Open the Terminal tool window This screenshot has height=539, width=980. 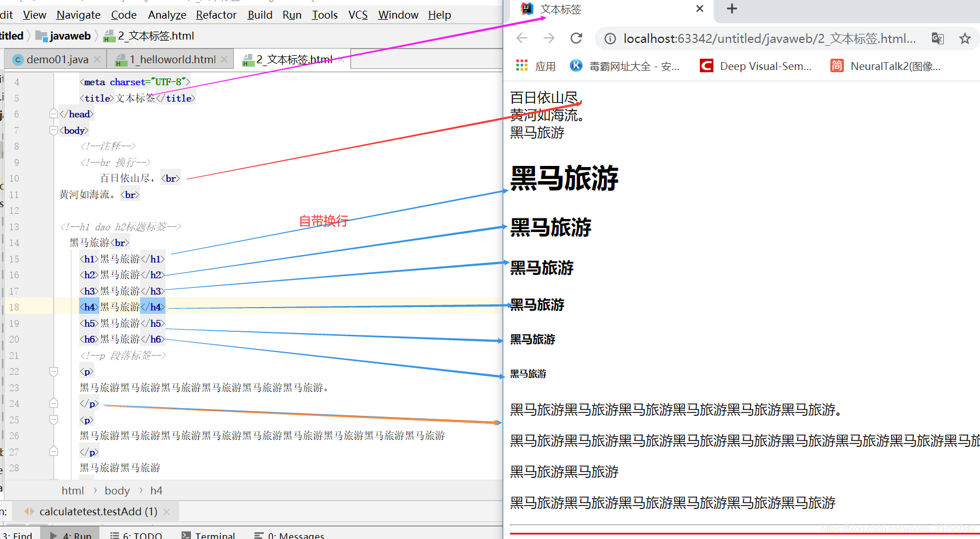coord(208,535)
